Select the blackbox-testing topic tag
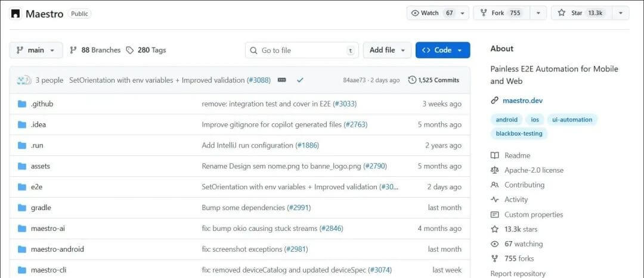 point(519,134)
